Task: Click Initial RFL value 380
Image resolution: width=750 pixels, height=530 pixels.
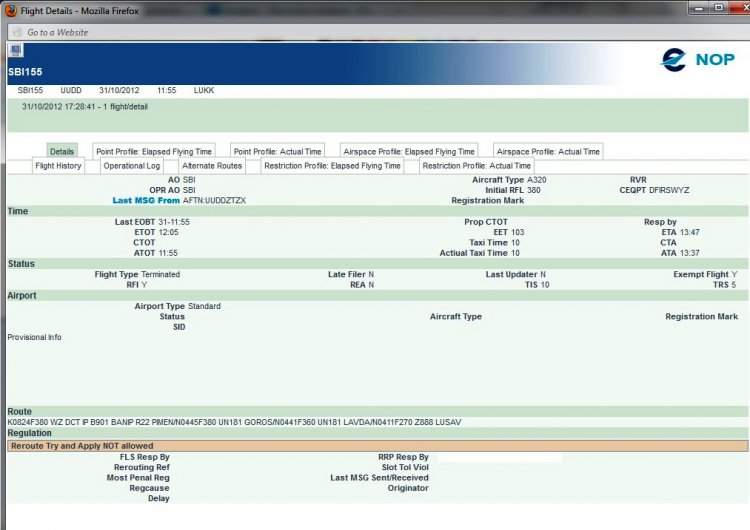Action: [534, 190]
